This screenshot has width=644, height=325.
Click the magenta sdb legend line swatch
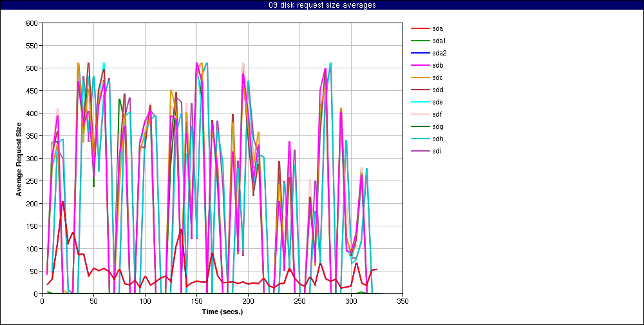point(420,65)
